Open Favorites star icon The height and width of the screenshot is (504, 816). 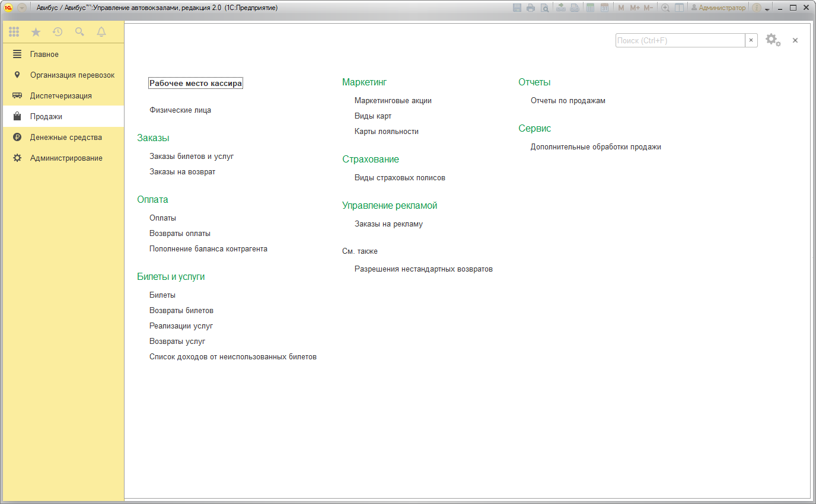coord(36,32)
